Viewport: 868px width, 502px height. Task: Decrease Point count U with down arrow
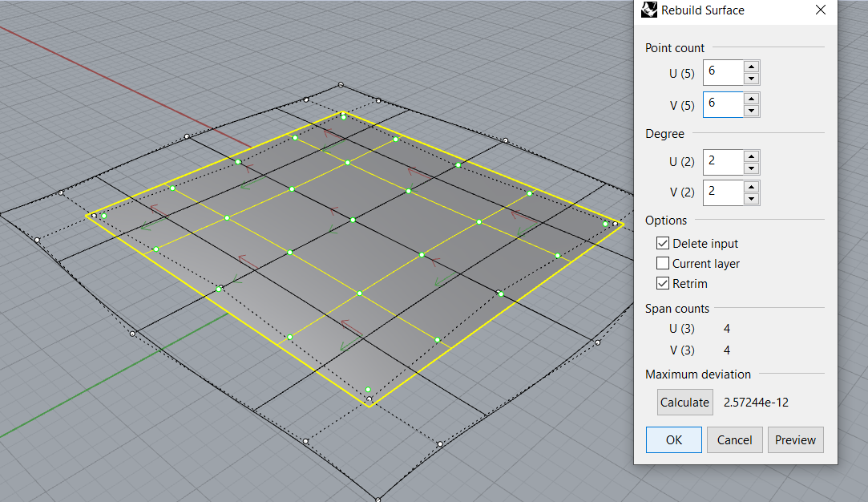(x=751, y=79)
